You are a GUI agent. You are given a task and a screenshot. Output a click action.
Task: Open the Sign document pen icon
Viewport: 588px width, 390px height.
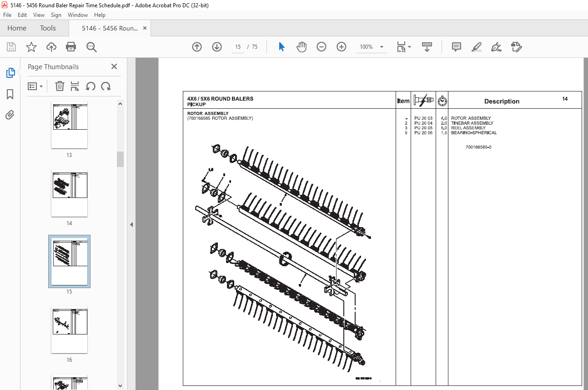click(x=496, y=47)
